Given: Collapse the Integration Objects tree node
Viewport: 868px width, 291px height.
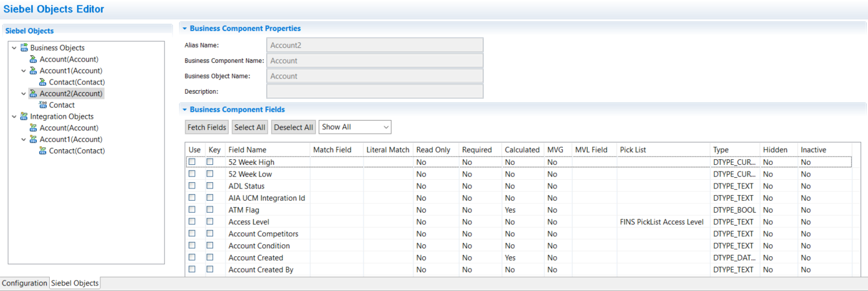Looking at the screenshot, I should point(14,116).
